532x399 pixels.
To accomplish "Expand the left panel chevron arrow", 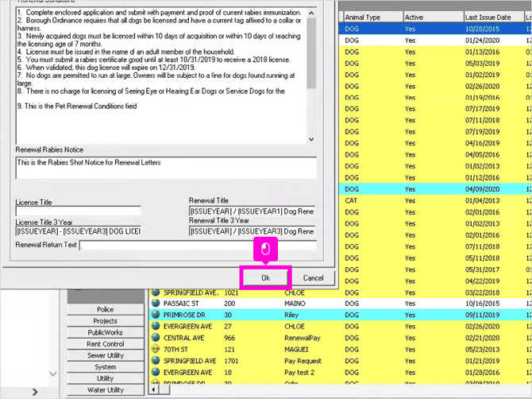I will point(35,392).
